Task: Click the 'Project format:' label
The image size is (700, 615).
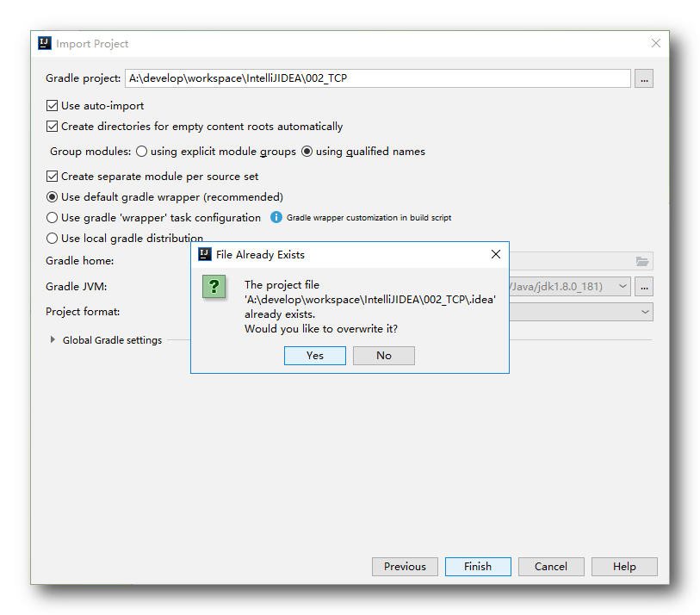Action: coord(83,312)
